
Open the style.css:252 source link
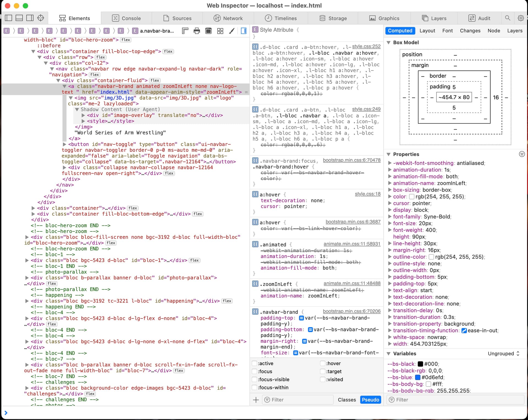(x=366, y=46)
